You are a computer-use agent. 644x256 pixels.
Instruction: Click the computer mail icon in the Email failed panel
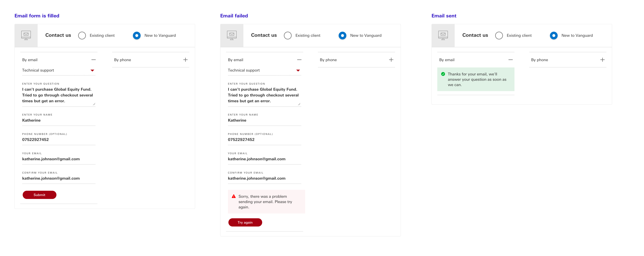coord(232,35)
